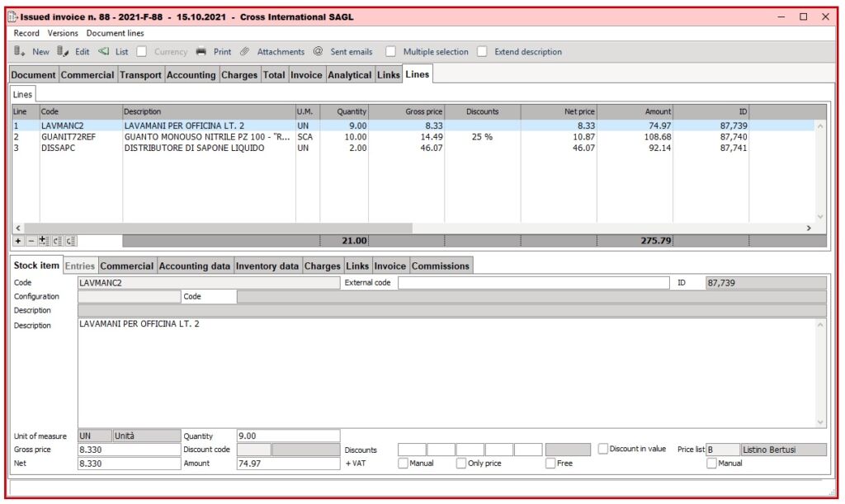845x504 pixels.
Task: Toggle the Manual checkbox next to +VAT
Action: 403,463
